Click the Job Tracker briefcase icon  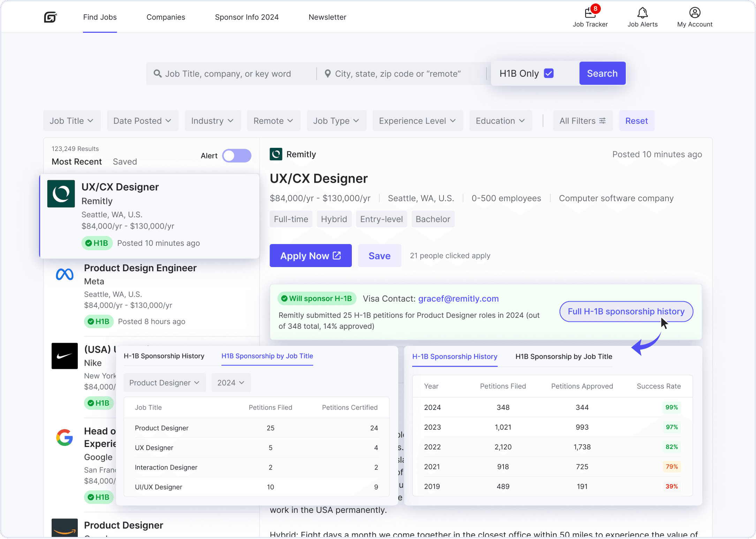click(x=590, y=13)
